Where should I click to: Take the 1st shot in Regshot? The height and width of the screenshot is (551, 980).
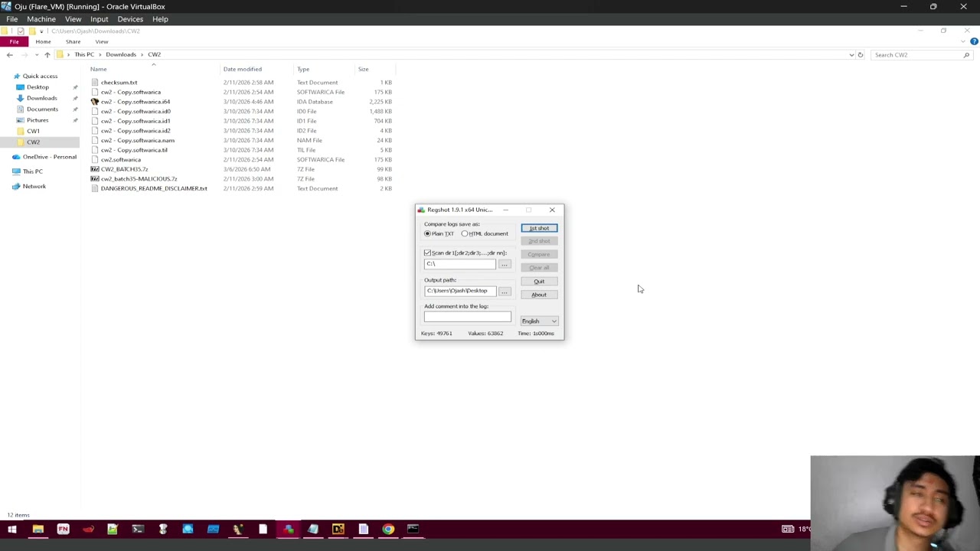[x=539, y=228]
